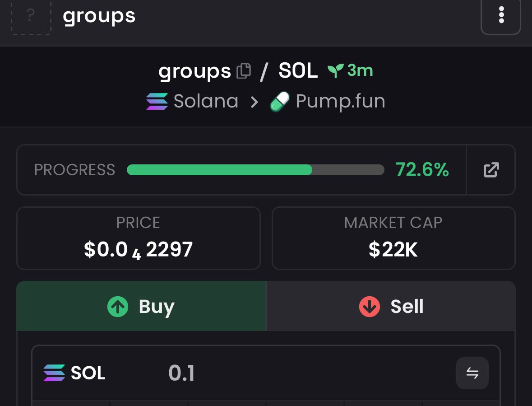Image resolution: width=532 pixels, height=406 pixels.
Task: Click the breadcrumb chevron arrow
Action: pyautogui.click(x=254, y=102)
